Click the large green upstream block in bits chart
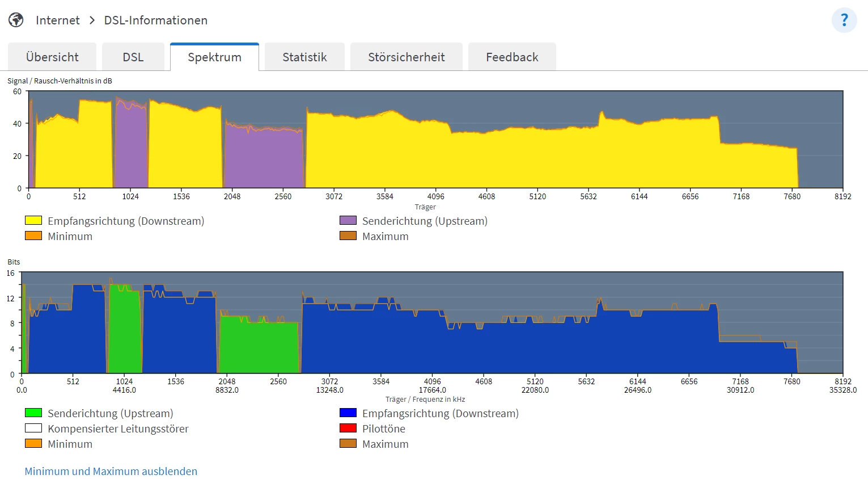This screenshot has width=868, height=479. click(259, 346)
